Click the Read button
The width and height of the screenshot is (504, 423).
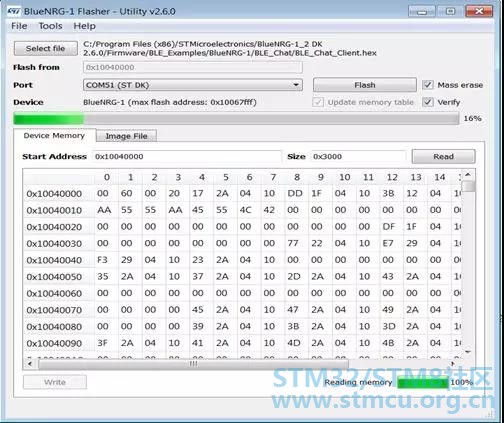[443, 157]
